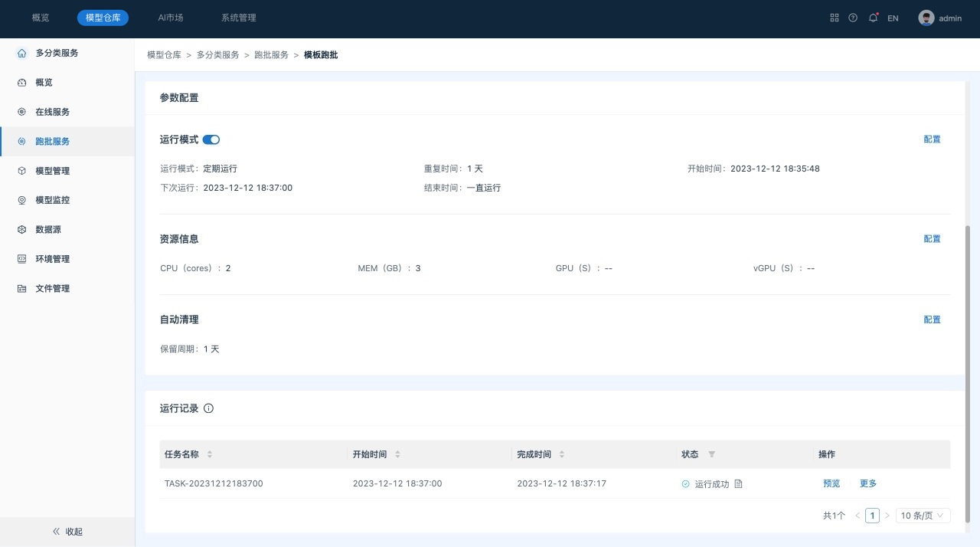Switch to the AI市场 tab
The image size is (980, 547).
(x=171, y=18)
